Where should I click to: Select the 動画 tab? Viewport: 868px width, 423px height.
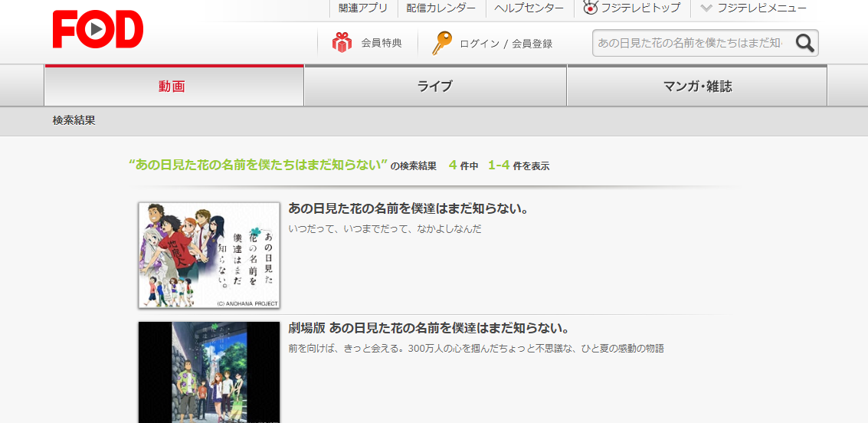tap(174, 86)
